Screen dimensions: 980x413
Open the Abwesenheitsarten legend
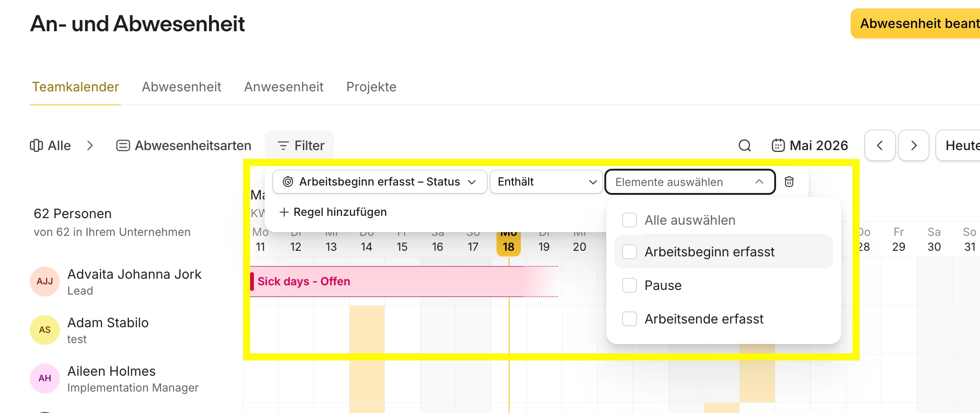(183, 145)
